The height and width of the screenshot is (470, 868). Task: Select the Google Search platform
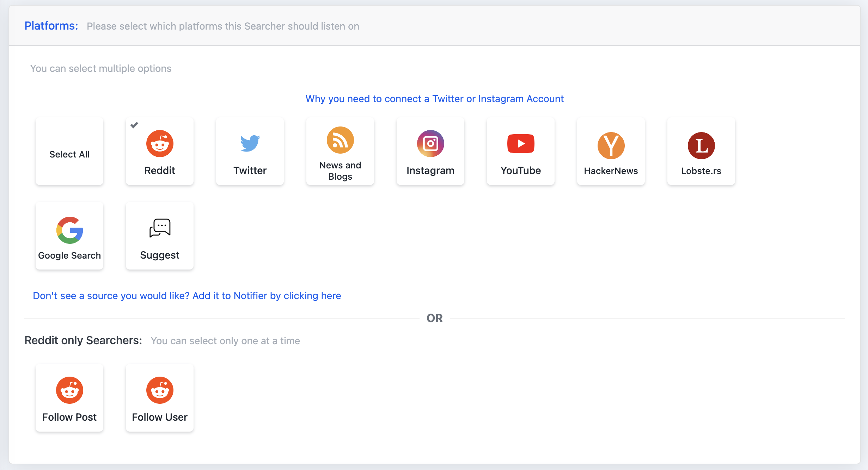[x=69, y=236]
